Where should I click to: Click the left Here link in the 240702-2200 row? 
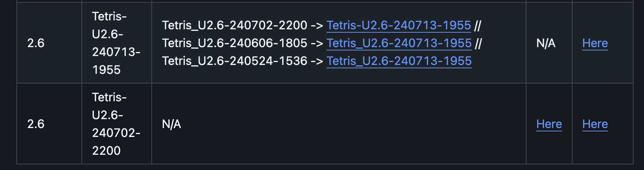(549, 124)
